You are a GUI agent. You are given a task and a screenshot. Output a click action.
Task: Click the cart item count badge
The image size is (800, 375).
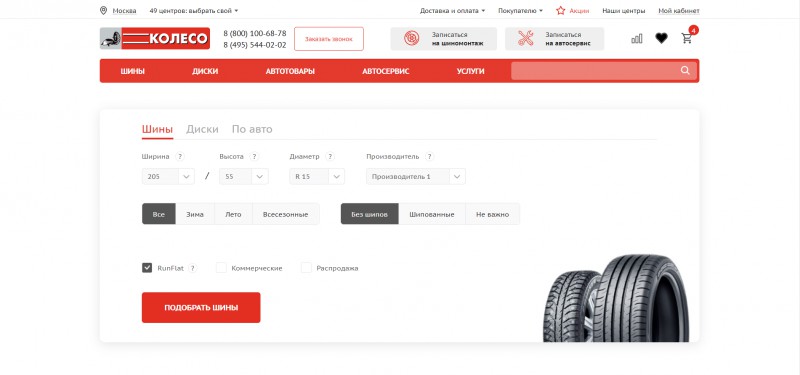coord(693,30)
